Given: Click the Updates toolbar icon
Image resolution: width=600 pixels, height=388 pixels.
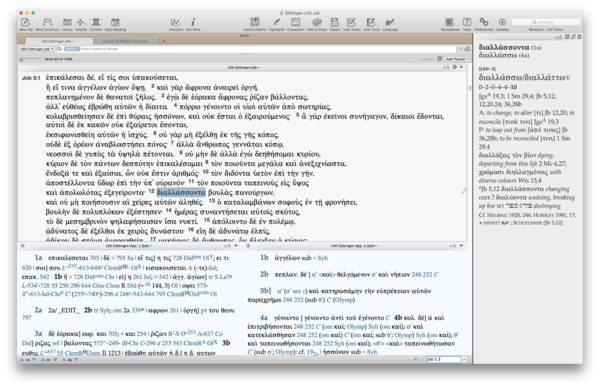Looking at the screenshot, I should coord(502,23).
